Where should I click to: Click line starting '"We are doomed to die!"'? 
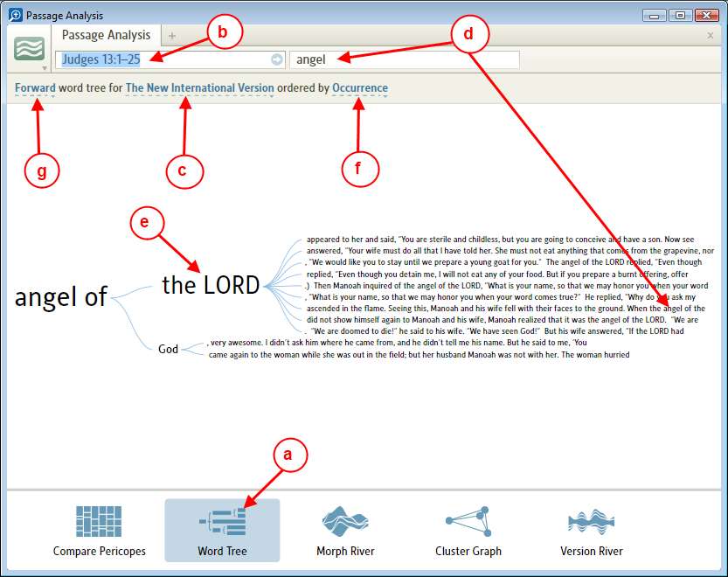[494, 331]
